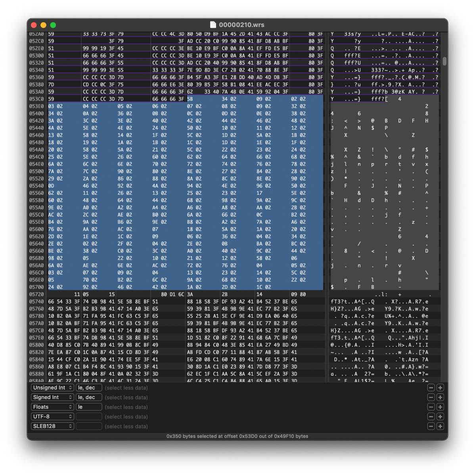The width and height of the screenshot is (475, 476).
Task: Minimize the window with yellow button
Action: 43,25
